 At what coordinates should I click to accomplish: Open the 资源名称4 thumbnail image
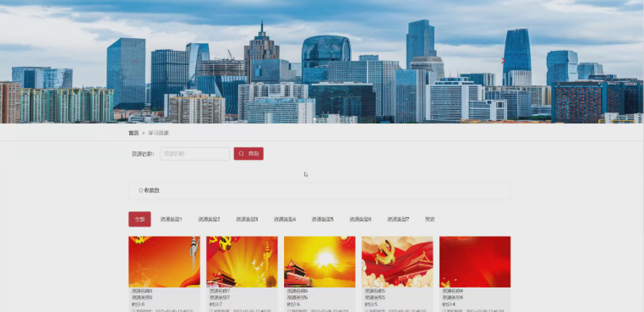[x=475, y=261]
